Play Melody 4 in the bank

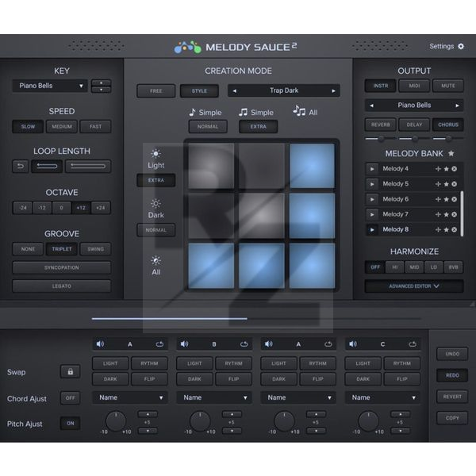(x=372, y=169)
